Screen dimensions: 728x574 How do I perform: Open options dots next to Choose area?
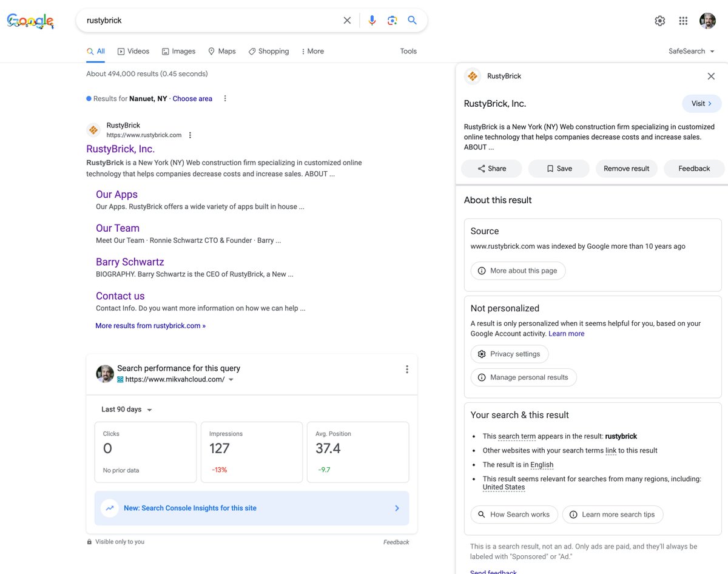coord(225,98)
